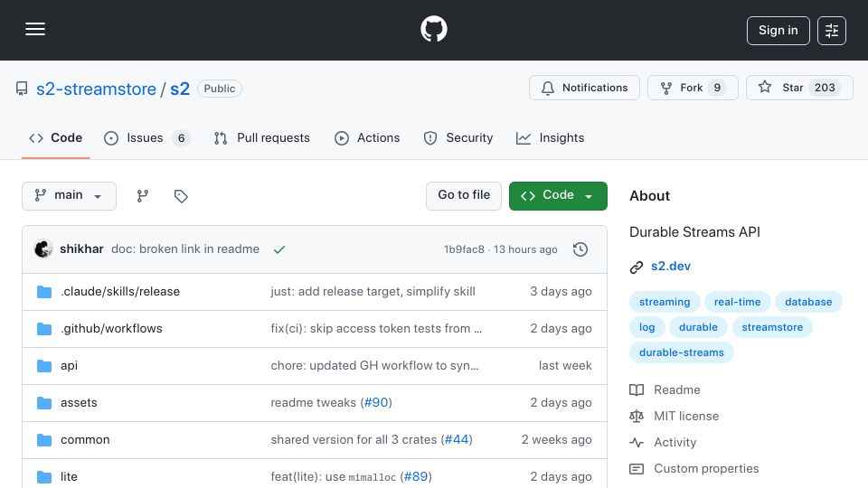868x488 pixels.
Task: Open the common folder
Action: pyautogui.click(x=85, y=440)
